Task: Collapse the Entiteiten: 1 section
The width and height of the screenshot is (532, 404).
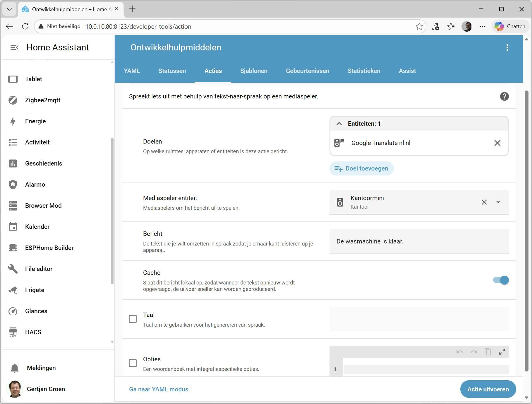Action: point(339,124)
